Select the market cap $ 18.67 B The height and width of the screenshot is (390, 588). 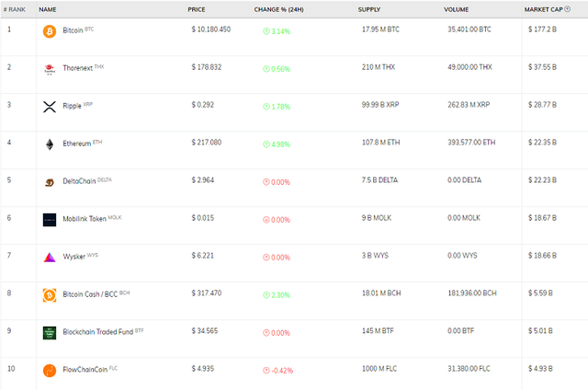click(542, 218)
